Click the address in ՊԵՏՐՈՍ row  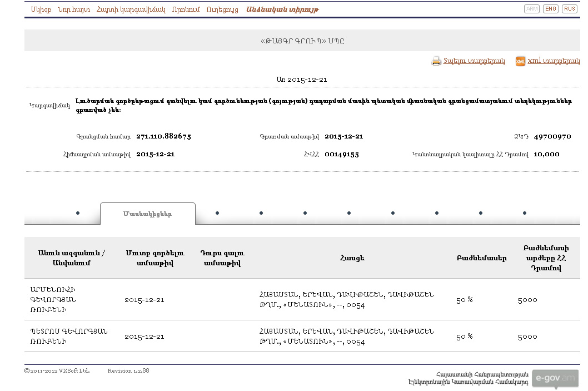pyautogui.click(x=346, y=336)
